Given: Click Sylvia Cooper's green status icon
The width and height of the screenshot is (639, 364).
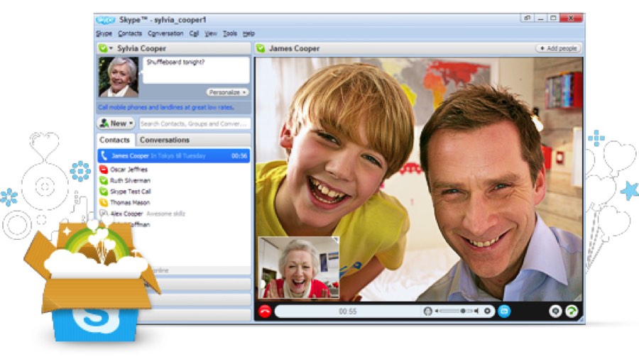Looking at the screenshot, I should (102, 48).
